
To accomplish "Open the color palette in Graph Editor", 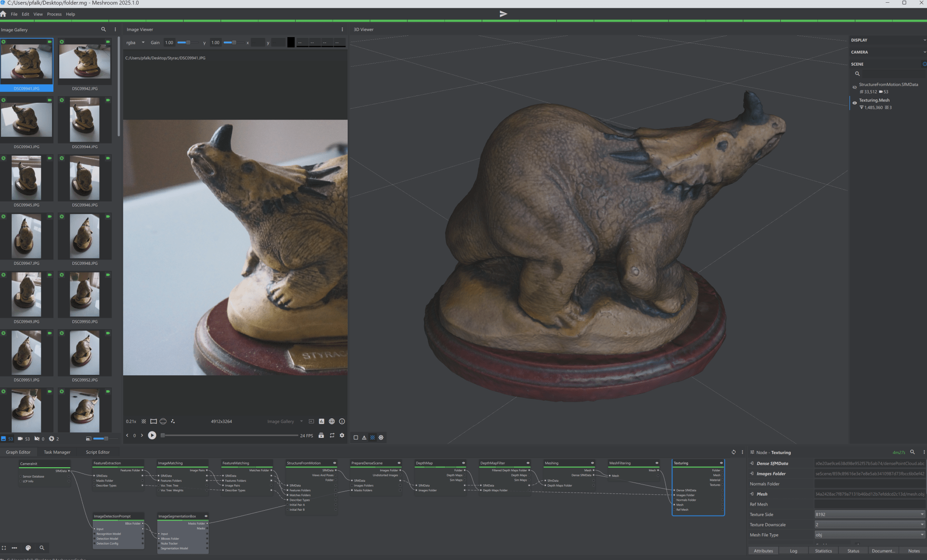I will click(x=28, y=548).
